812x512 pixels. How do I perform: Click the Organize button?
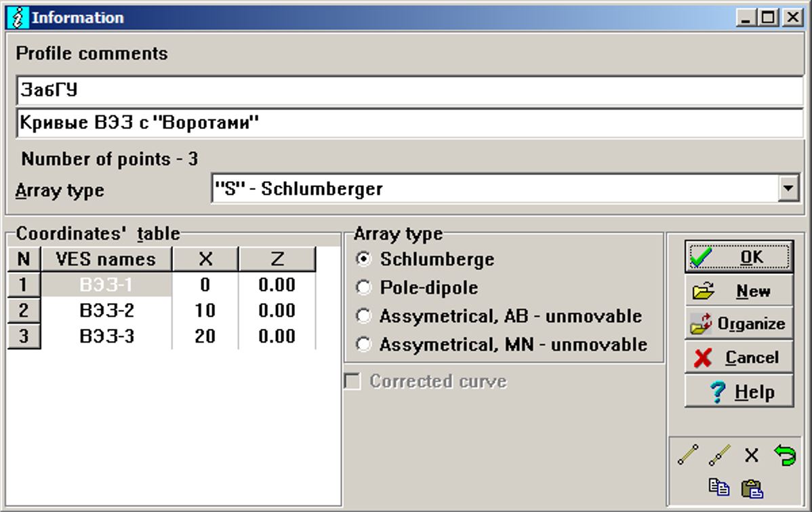[739, 324]
